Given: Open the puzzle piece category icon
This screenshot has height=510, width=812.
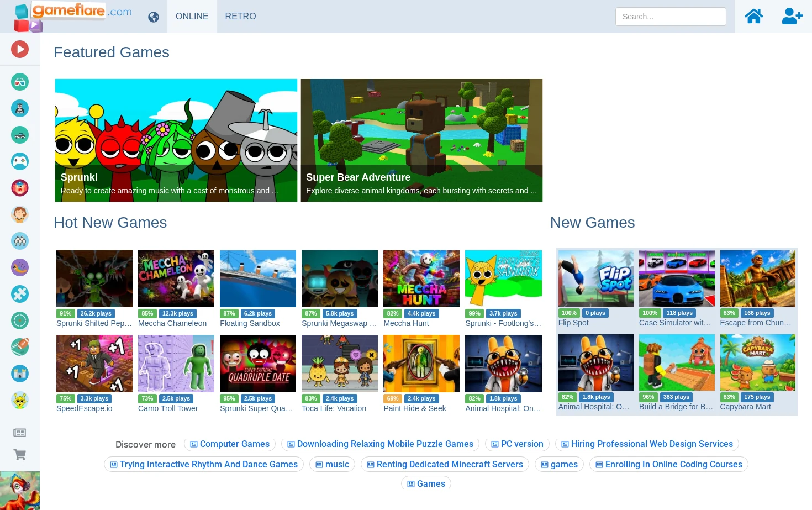Looking at the screenshot, I should point(20,294).
